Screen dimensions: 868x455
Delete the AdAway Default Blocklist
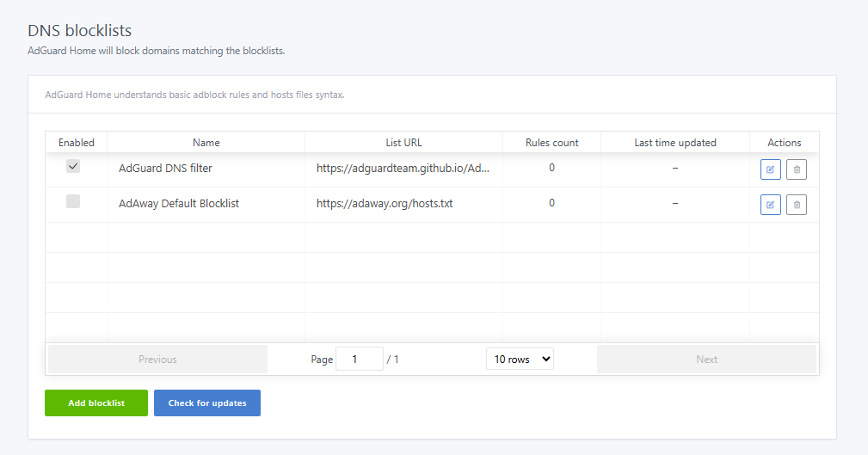point(797,205)
